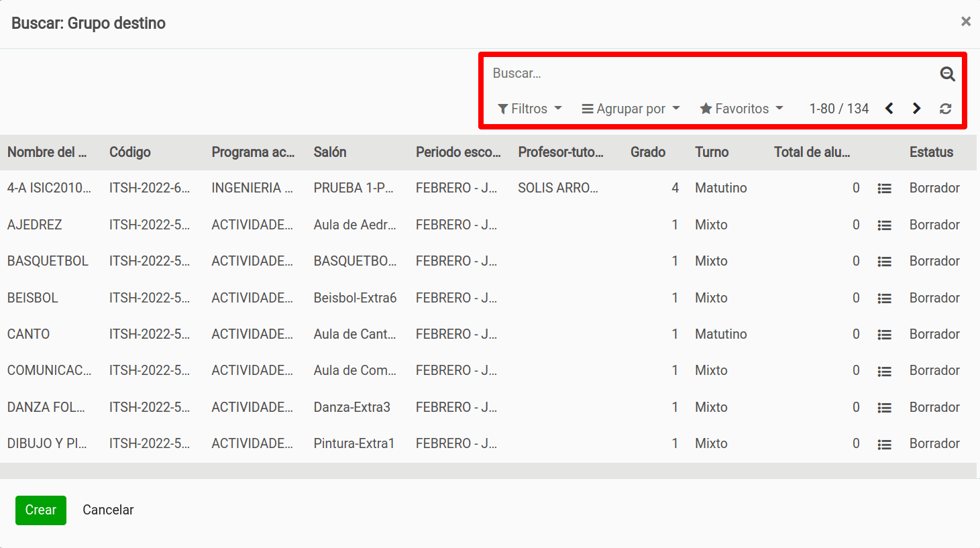Open student list icon for BEISBOL row

(884, 298)
